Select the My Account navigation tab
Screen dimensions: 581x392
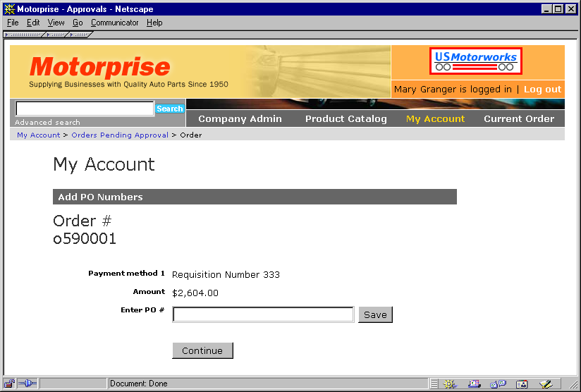coord(435,119)
